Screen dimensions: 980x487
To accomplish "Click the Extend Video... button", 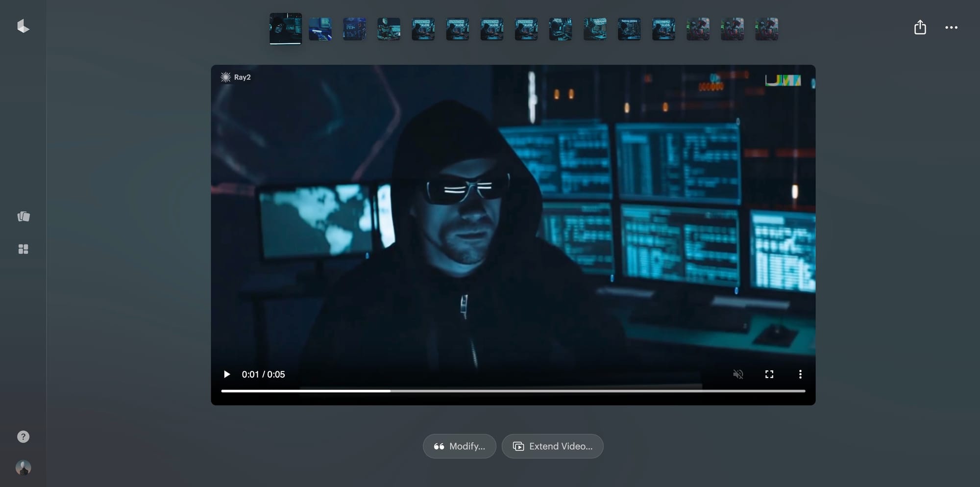I will pos(552,446).
